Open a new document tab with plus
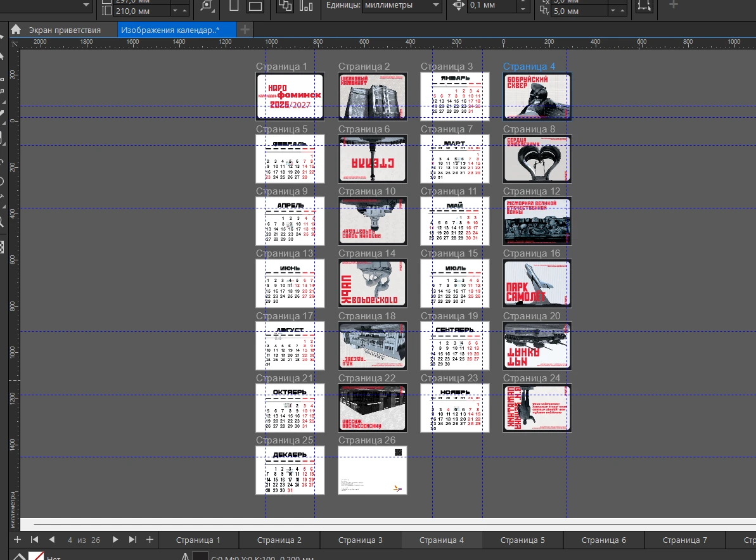This screenshot has width=756, height=560. click(x=245, y=30)
